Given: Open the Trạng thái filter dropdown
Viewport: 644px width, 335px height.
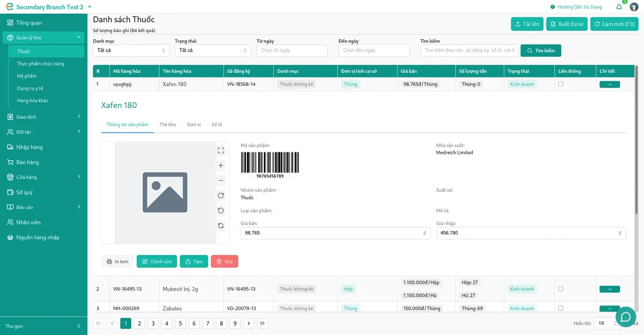Looking at the screenshot, I should tap(213, 50).
